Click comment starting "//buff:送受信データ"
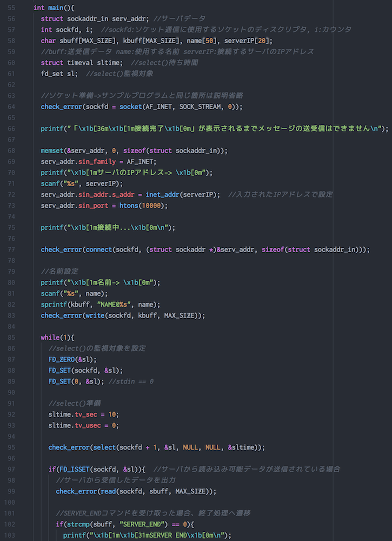The width and height of the screenshot is (392, 541). click(x=177, y=52)
